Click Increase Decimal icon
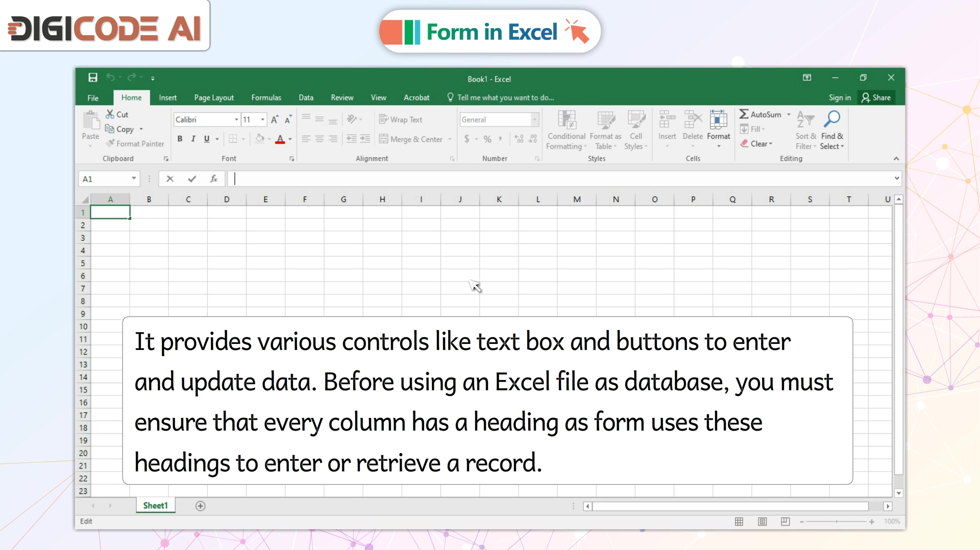The image size is (980, 550). [519, 139]
